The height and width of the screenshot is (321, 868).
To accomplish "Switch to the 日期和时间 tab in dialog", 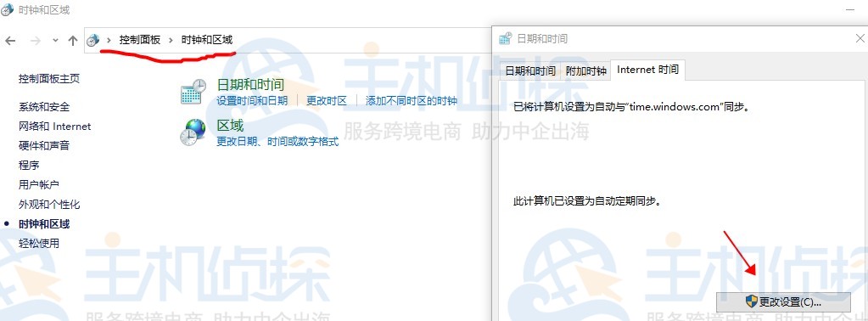I will coord(530,71).
